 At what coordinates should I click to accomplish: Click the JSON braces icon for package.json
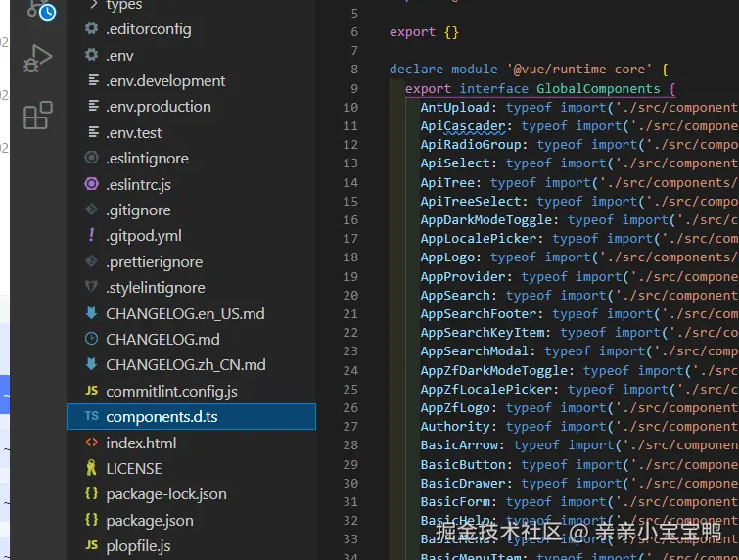tap(91, 520)
